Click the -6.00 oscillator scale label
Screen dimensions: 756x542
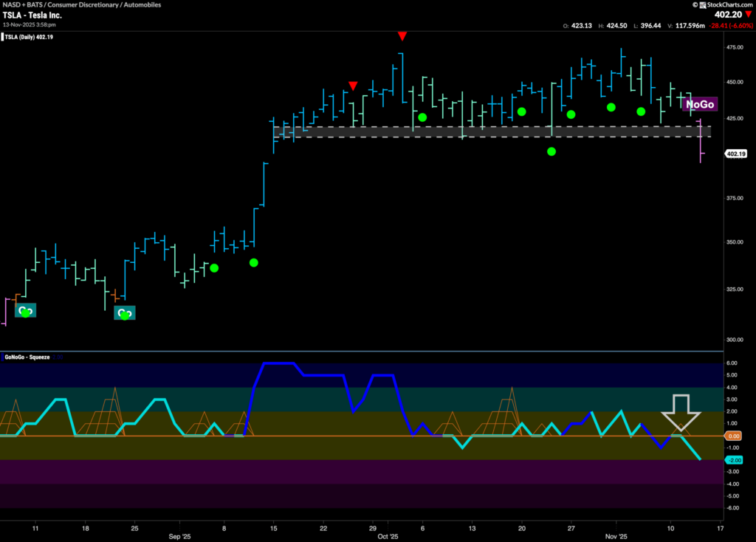[x=732, y=508]
